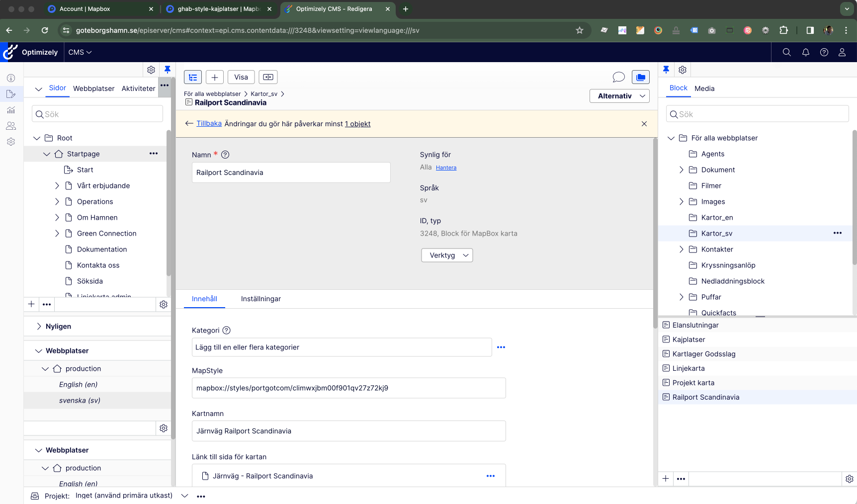Toggle the assets folder pane button
Image resolution: width=857 pixels, height=504 pixels.
click(x=641, y=77)
